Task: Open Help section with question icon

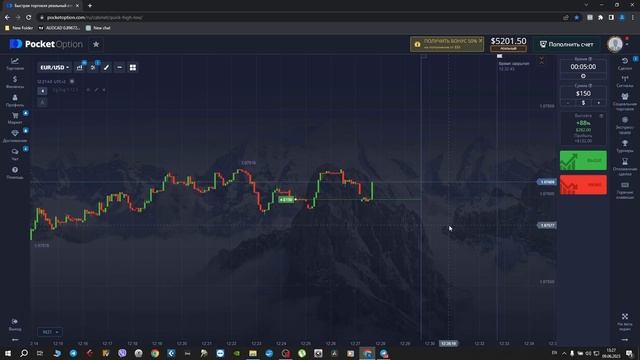Action: [15, 172]
